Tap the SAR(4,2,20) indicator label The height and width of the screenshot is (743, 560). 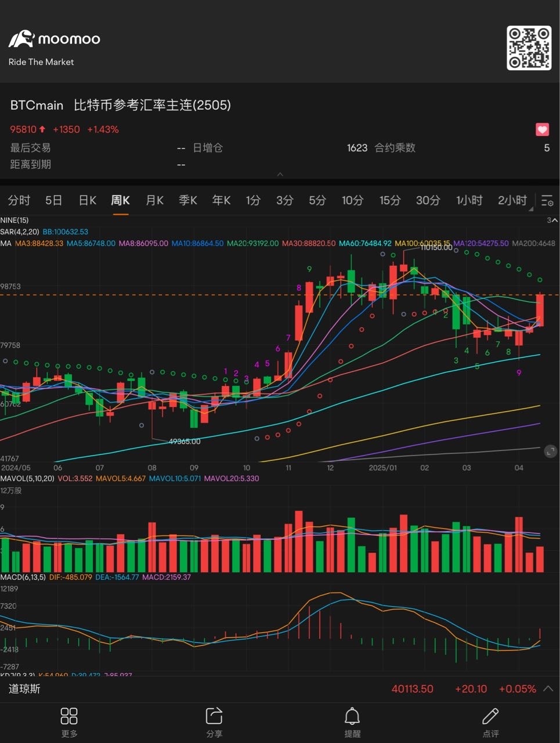click(x=20, y=232)
